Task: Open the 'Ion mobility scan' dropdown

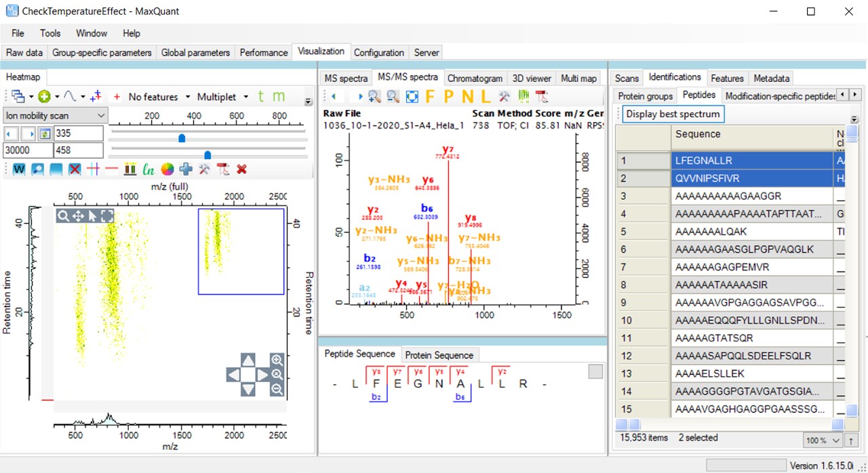Action: click(x=56, y=116)
